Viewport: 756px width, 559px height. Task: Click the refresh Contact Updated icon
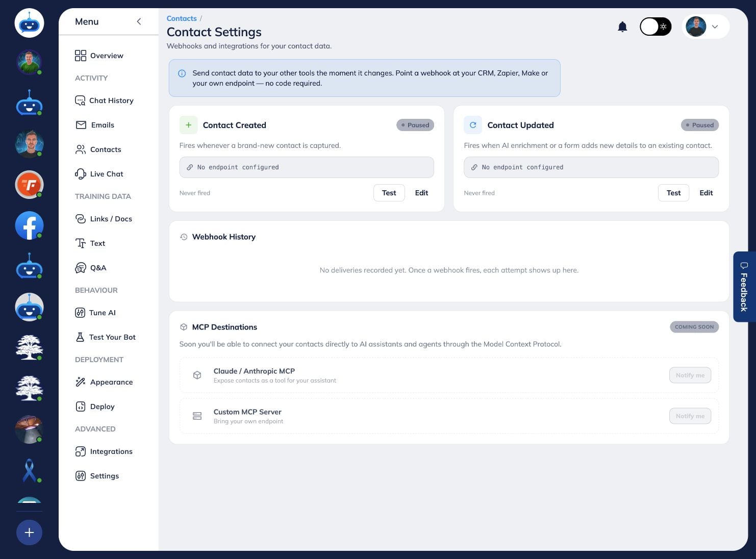tap(473, 125)
